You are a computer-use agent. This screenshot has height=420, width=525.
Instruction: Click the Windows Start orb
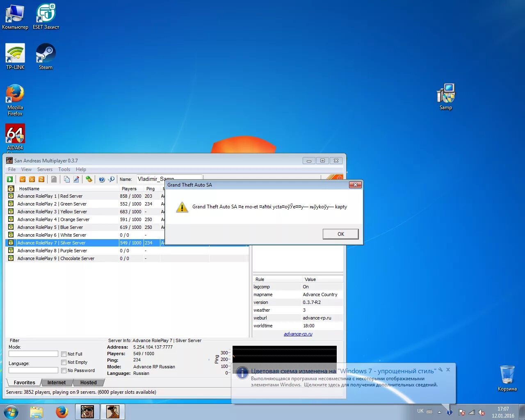coord(11,412)
